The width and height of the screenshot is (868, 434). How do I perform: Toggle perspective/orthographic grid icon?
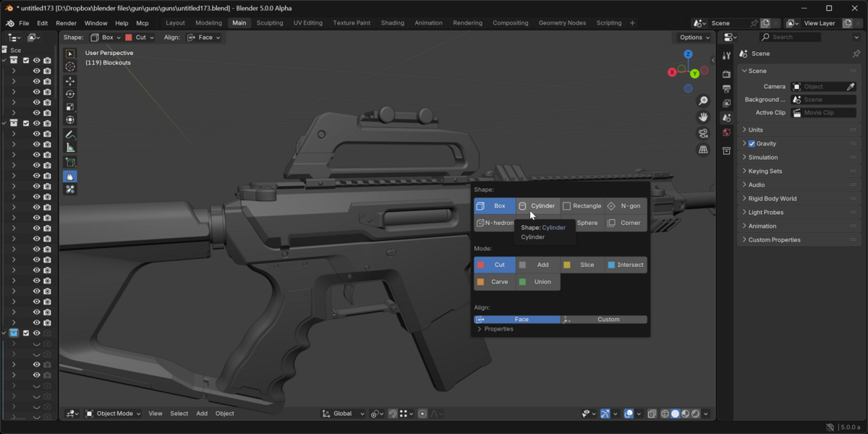point(703,150)
